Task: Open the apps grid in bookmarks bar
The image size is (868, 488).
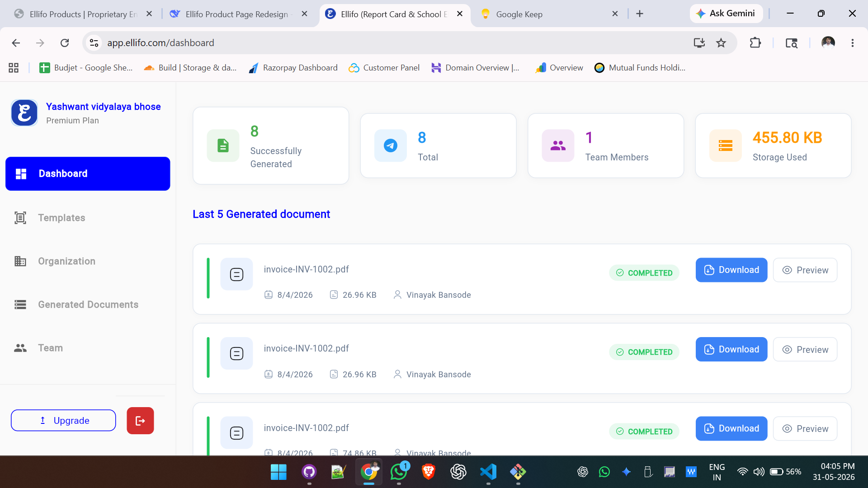Action: tap(14, 68)
